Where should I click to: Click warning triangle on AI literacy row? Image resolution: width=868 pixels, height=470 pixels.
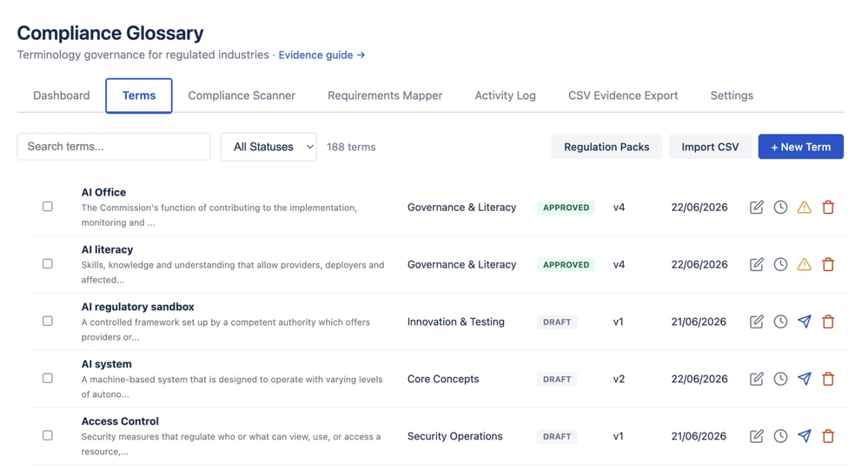[805, 265]
